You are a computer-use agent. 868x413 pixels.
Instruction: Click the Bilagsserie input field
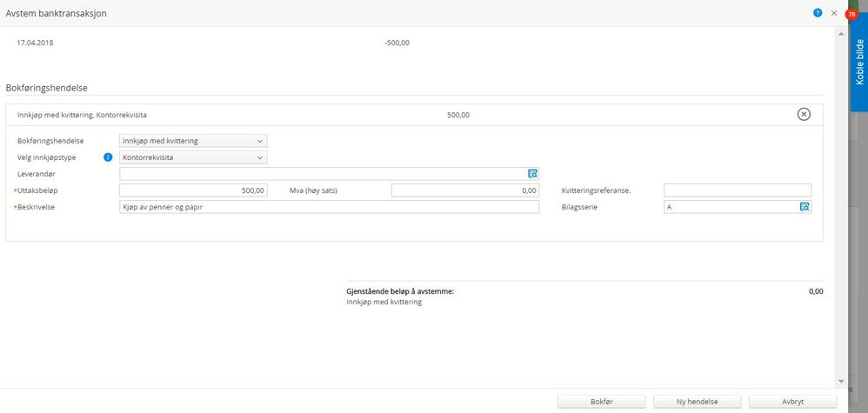738,207
